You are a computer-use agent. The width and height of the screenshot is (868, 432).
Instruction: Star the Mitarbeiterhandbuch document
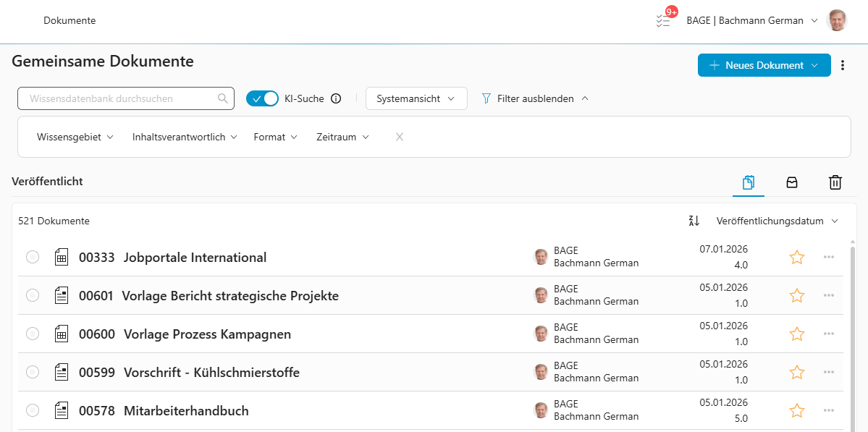tap(796, 411)
